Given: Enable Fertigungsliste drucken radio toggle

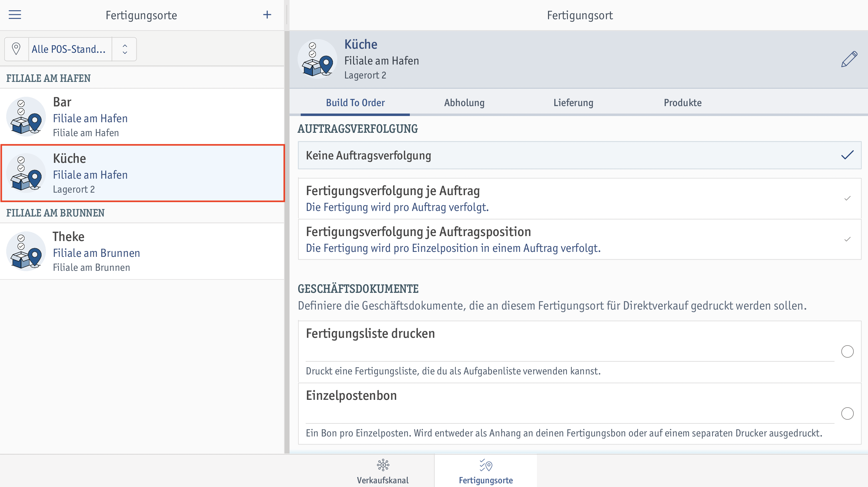Looking at the screenshot, I should coord(847,351).
